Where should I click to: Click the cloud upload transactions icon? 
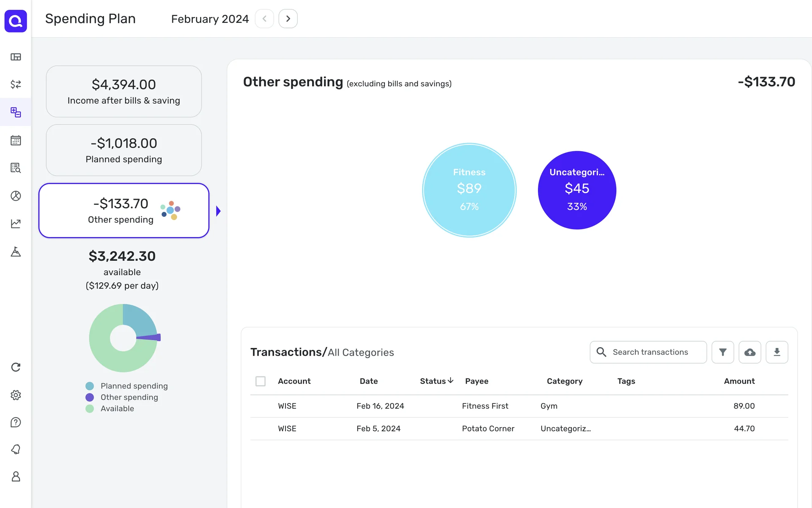click(x=749, y=352)
